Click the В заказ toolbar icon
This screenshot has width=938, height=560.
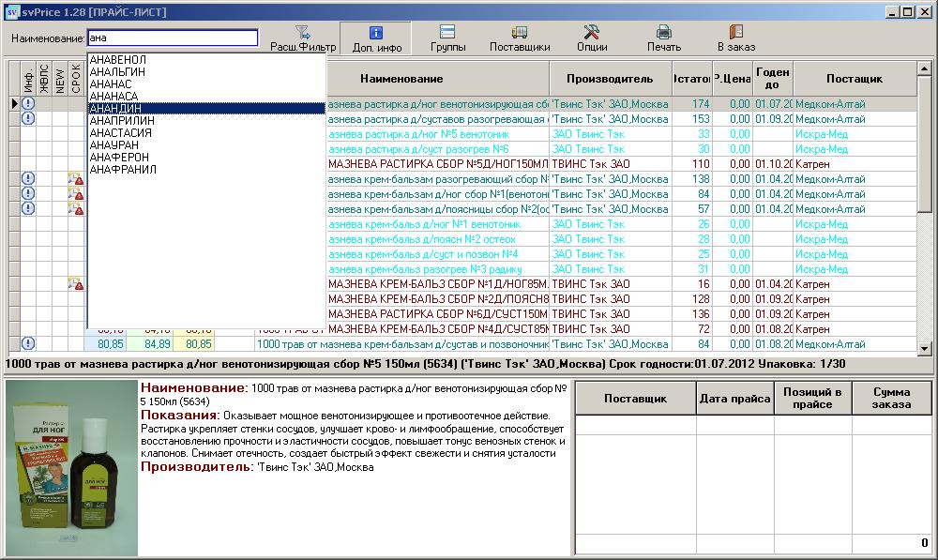[x=735, y=38]
